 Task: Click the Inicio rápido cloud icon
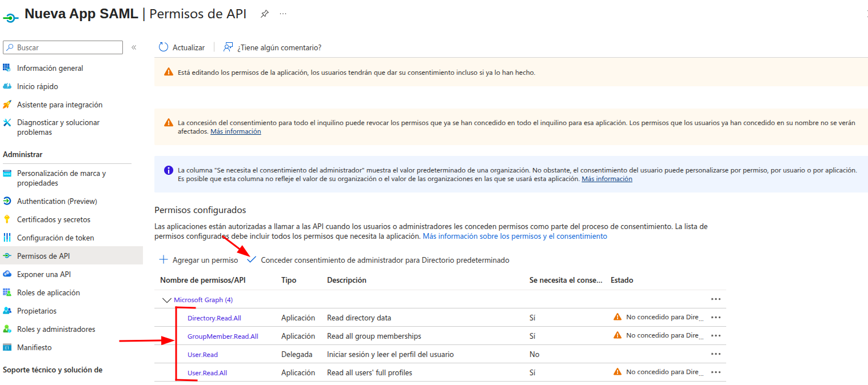coord(7,86)
